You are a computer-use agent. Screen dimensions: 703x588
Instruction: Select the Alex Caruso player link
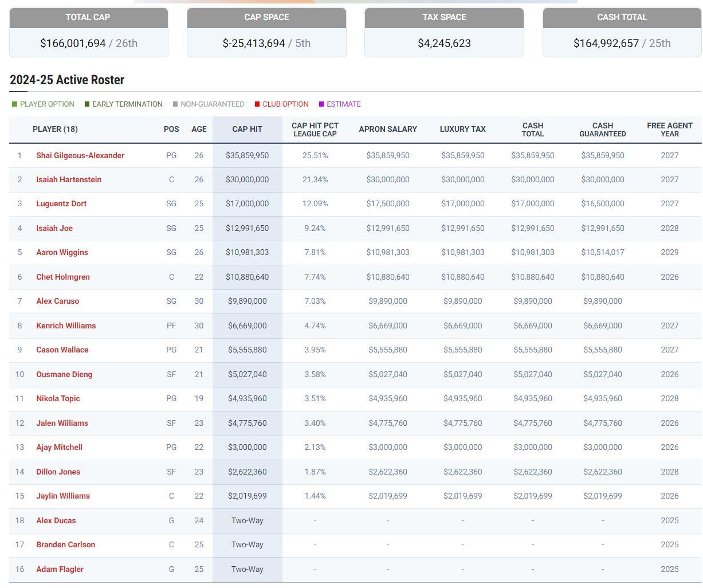57,301
